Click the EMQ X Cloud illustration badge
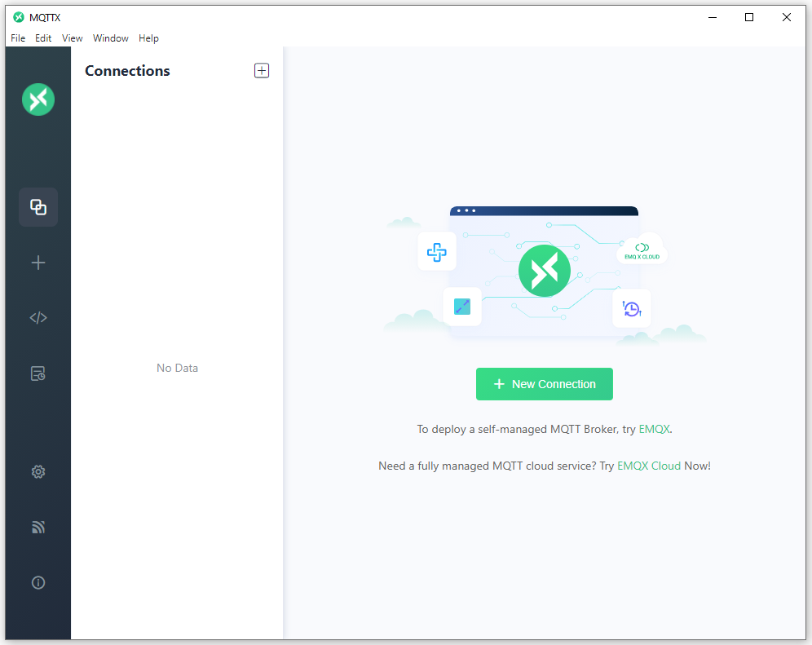Viewport: 812px width, 645px height. point(642,251)
